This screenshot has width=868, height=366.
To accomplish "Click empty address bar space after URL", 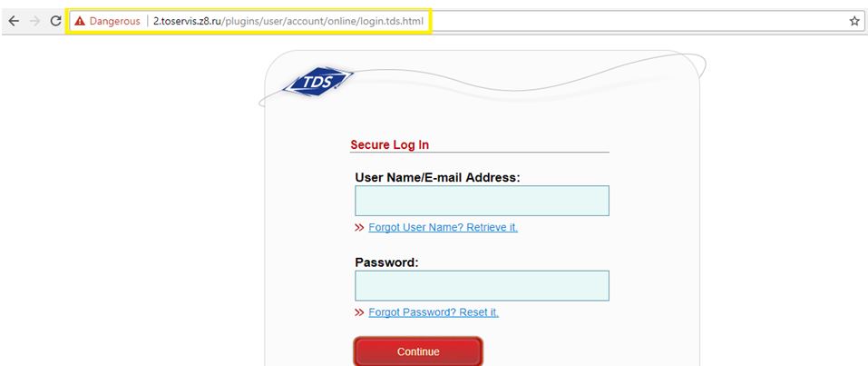I will click(x=637, y=21).
